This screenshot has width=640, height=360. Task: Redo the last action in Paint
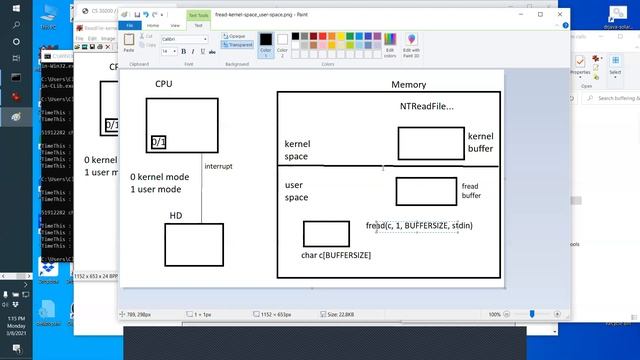click(155, 15)
